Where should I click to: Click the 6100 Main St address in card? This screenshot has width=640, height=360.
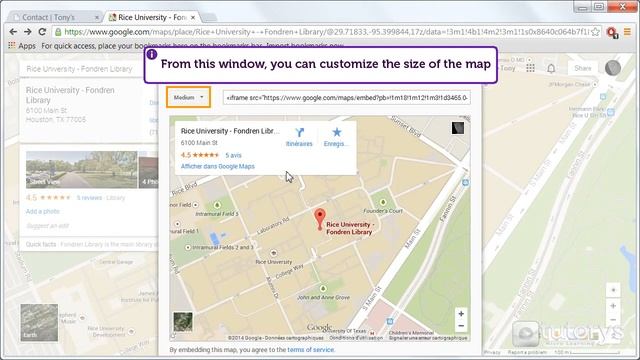click(199, 143)
